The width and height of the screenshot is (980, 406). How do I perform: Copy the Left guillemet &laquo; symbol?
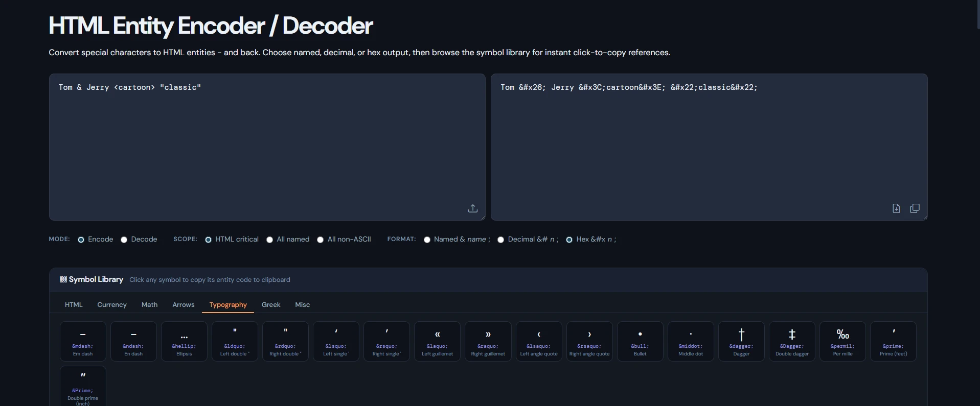click(437, 341)
